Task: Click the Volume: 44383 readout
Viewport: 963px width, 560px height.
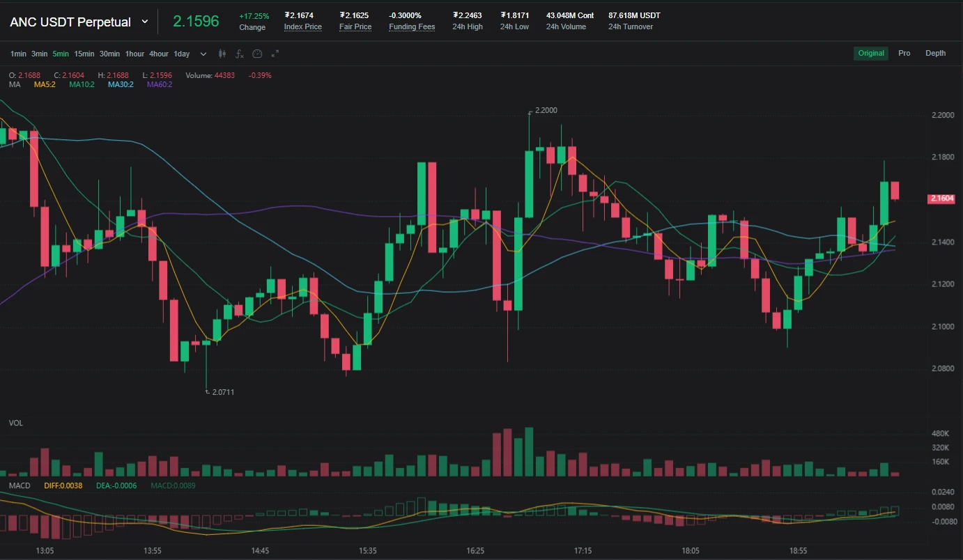Action: pos(210,75)
